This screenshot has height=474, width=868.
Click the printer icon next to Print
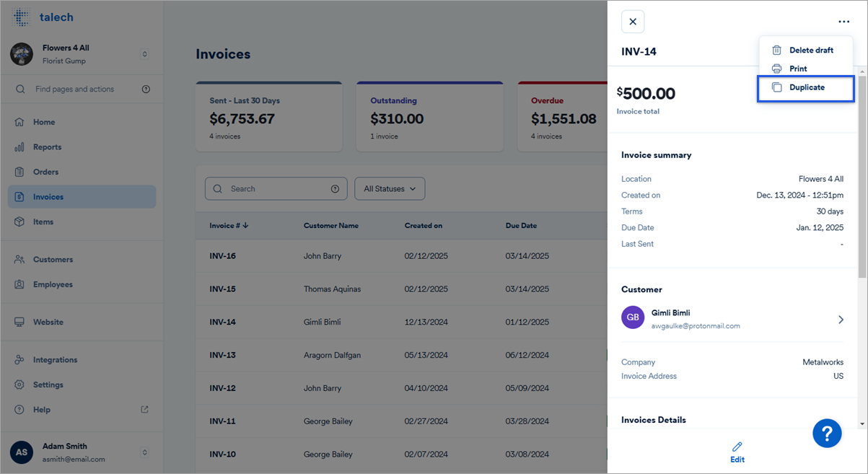777,69
